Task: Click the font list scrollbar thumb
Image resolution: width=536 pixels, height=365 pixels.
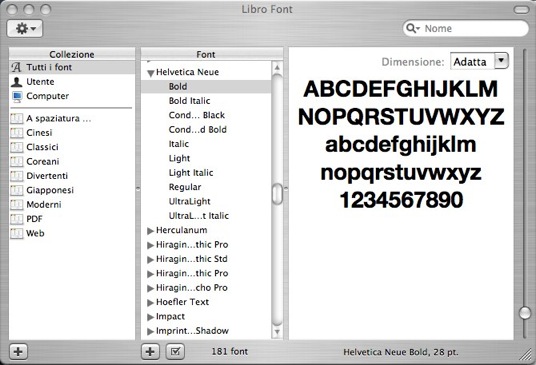Action: (x=277, y=194)
